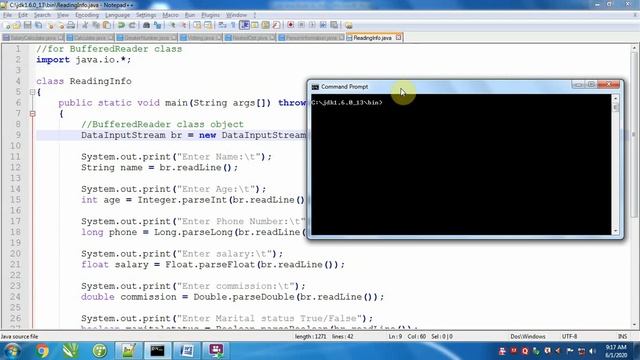Close the ReadingInfo.java tab with its X

(398, 38)
